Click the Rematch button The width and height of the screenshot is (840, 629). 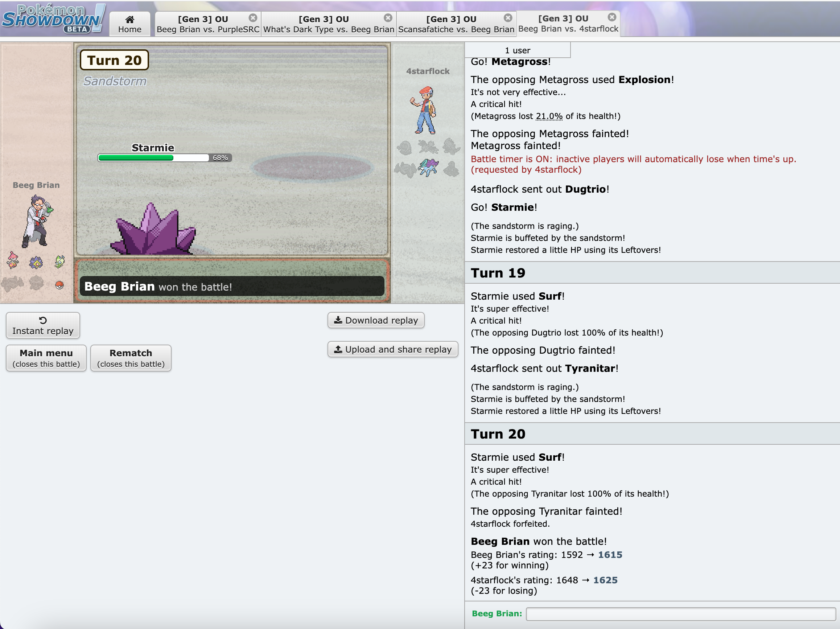point(131,358)
